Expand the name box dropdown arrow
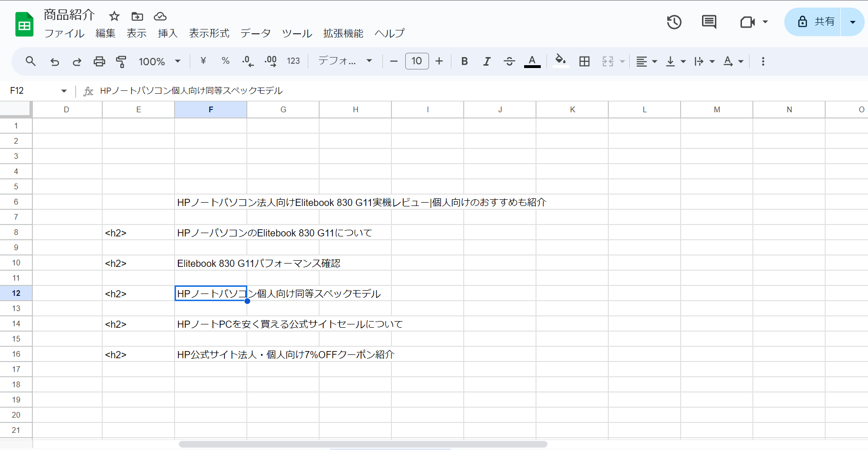This screenshot has width=868, height=450. (64, 91)
